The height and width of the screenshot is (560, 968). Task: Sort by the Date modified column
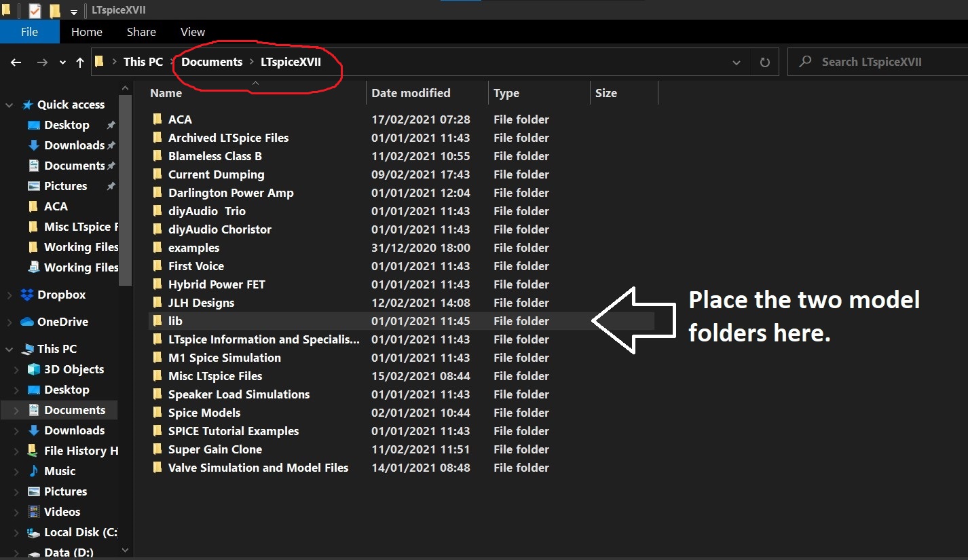pyautogui.click(x=411, y=93)
